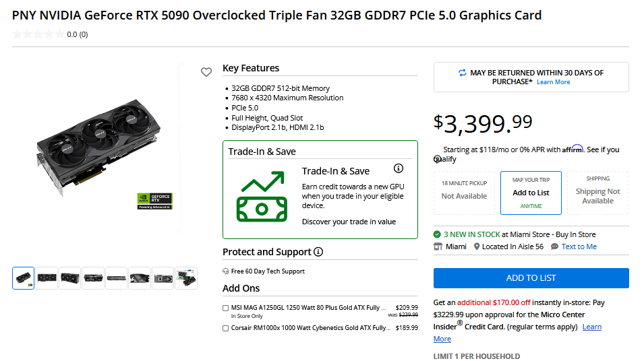Select the 18 Minute Pickup option
The height and width of the screenshot is (361, 644).
click(x=464, y=193)
